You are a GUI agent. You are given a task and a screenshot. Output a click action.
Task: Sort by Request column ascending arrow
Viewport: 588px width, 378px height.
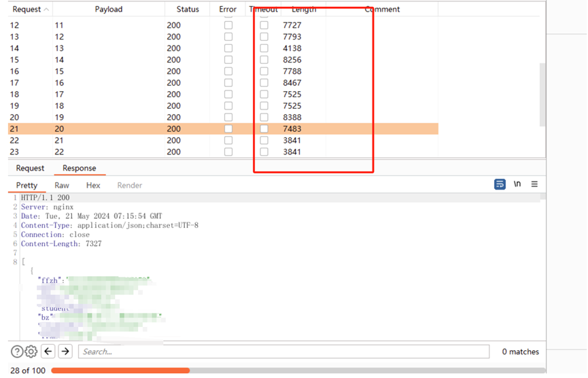46,10
